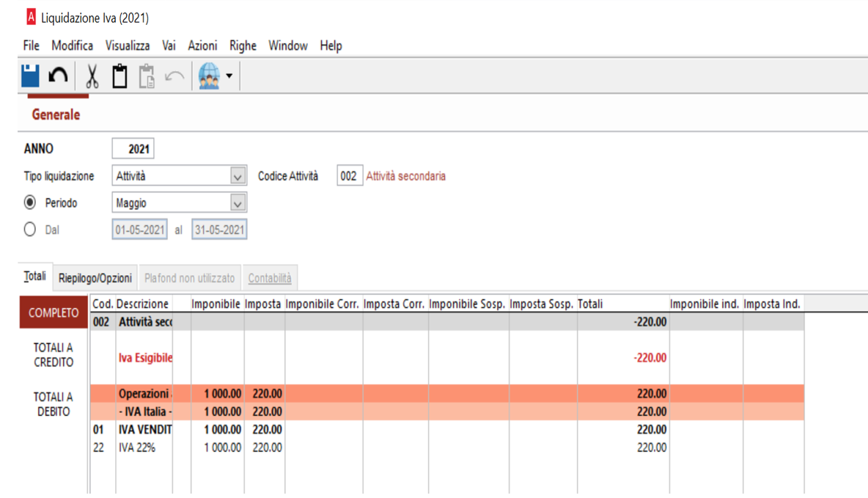
Task: Open the Window menu
Action: (x=288, y=45)
